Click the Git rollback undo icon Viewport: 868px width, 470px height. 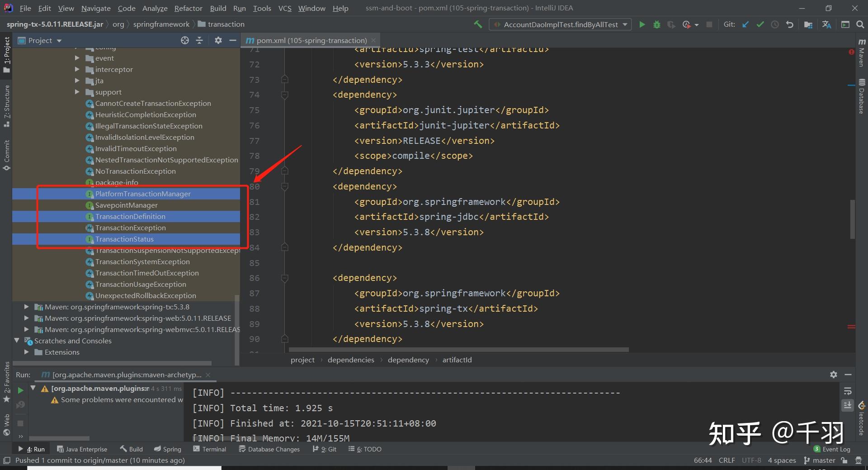(789, 24)
